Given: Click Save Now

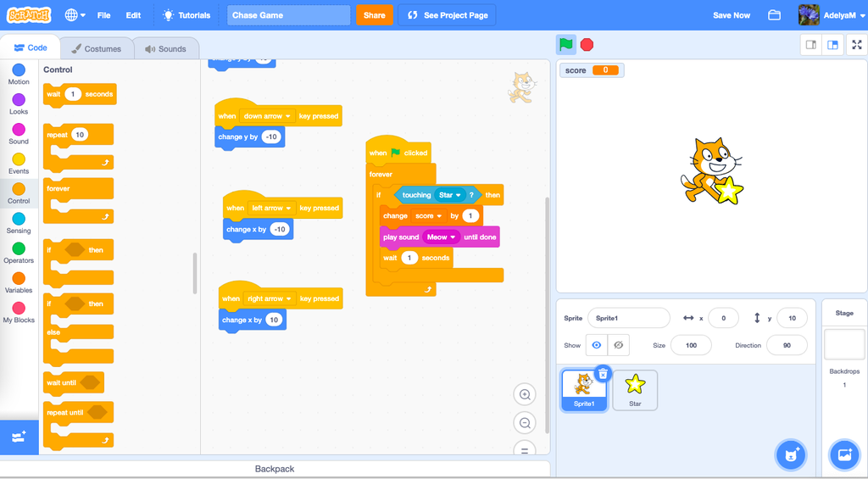Looking at the screenshot, I should (x=732, y=15).
